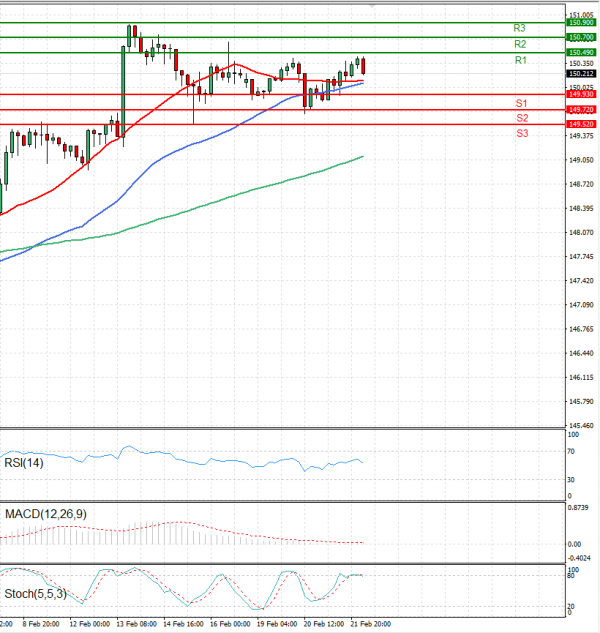
Task: Click the RSI(14) indicator label
Action: pos(24,463)
